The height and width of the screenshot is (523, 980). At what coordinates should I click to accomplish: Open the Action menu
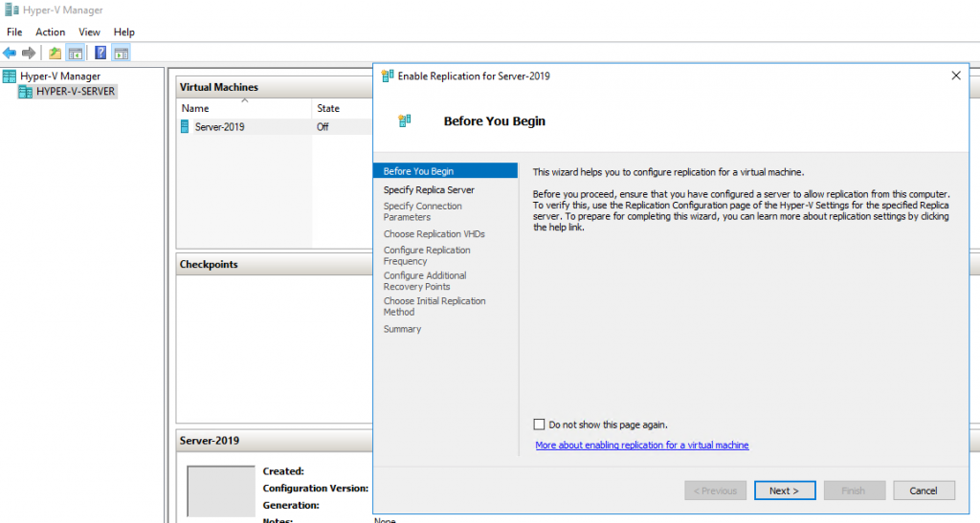(x=50, y=32)
